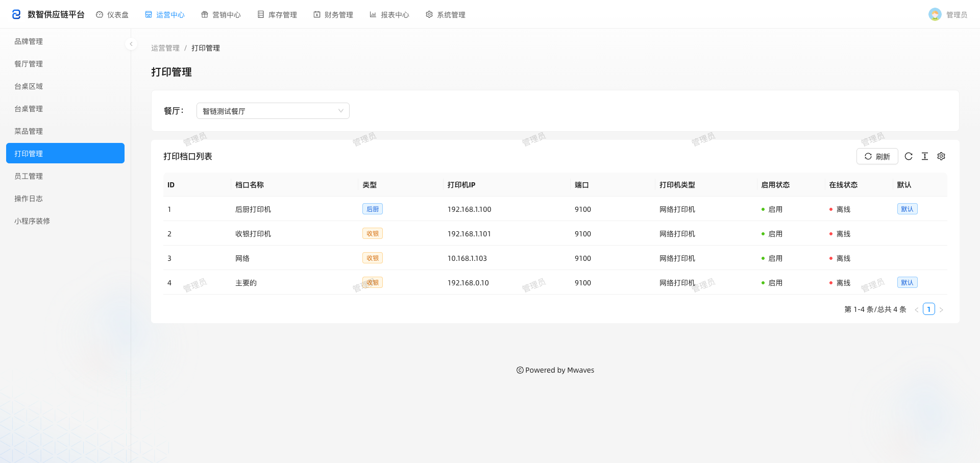Image resolution: width=980 pixels, height=463 pixels.
Task: Go to 员工管理 in sidebar
Action: click(x=65, y=176)
